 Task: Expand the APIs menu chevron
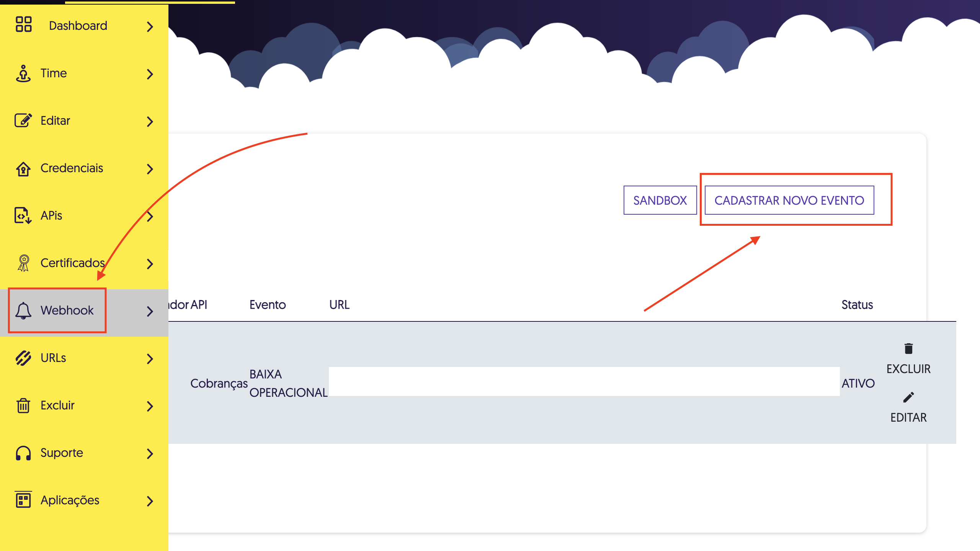pyautogui.click(x=150, y=216)
